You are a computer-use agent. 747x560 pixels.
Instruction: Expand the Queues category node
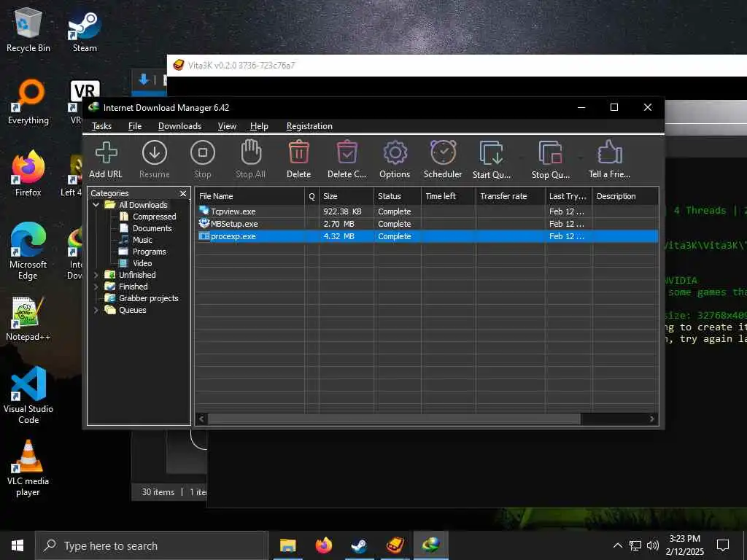(96, 310)
